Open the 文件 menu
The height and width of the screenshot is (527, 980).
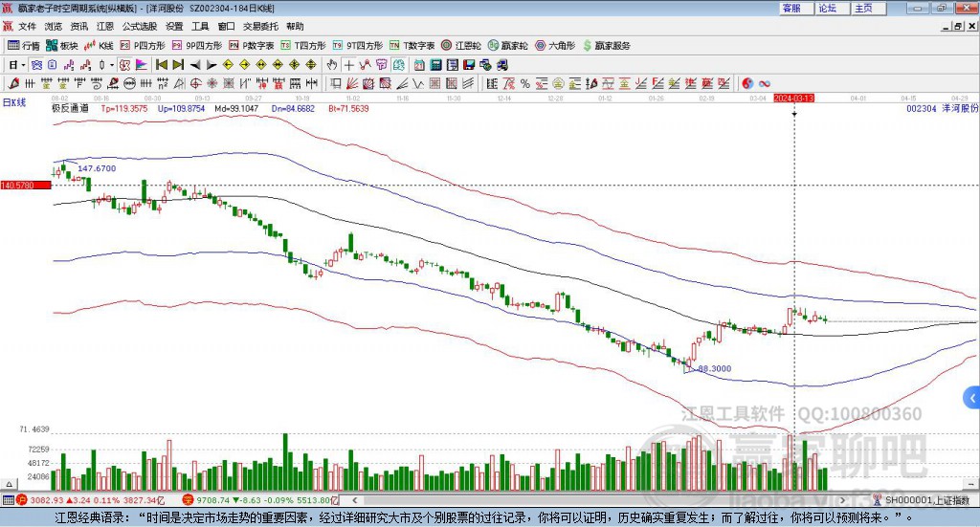(x=28, y=26)
